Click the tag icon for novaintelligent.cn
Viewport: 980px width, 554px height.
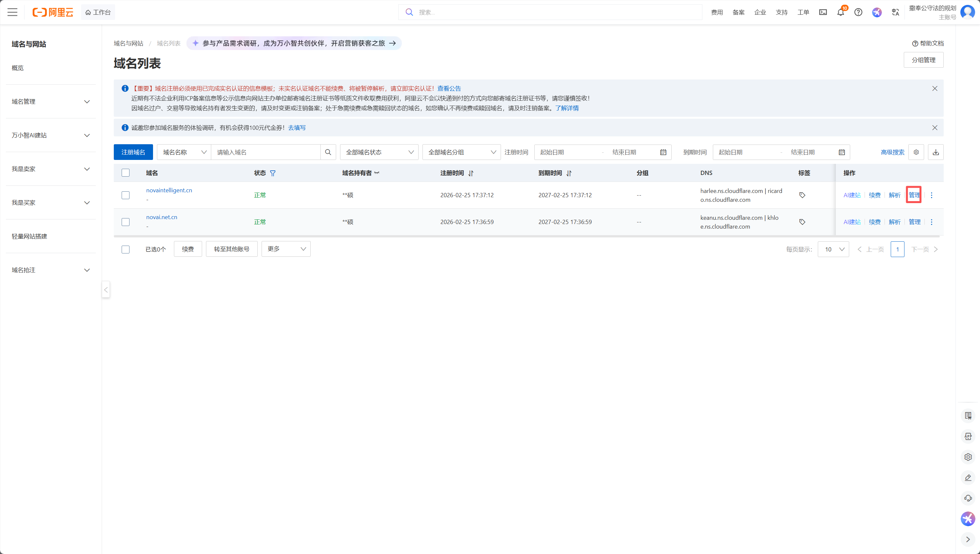802,195
